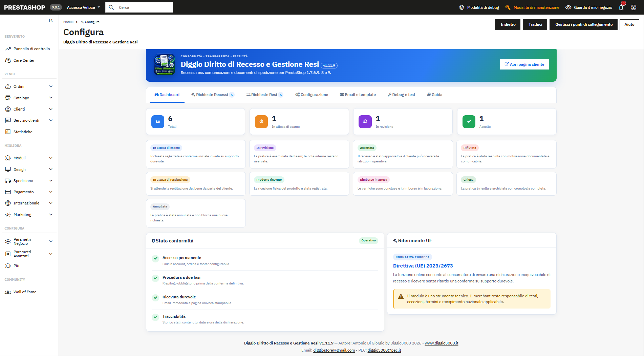Image resolution: width=644 pixels, height=356 pixels.
Task: Click the Ordini basket icon
Action: pyautogui.click(x=8, y=86)
